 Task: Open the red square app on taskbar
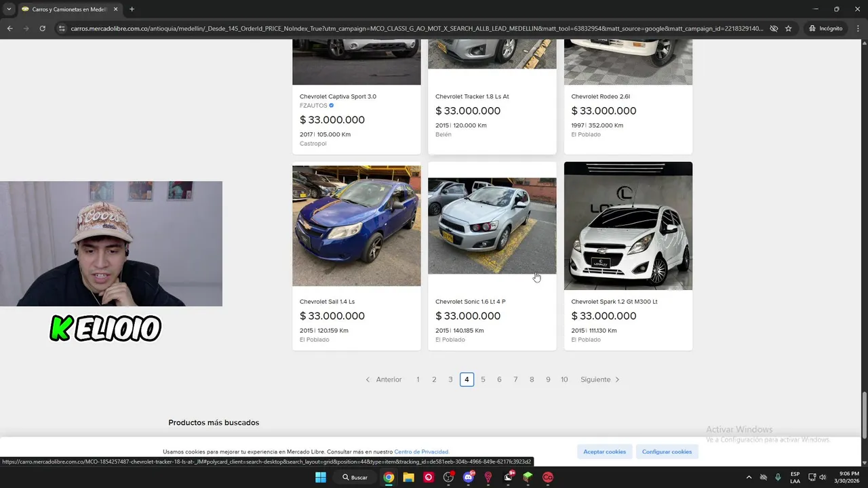[x=429, y=477]
